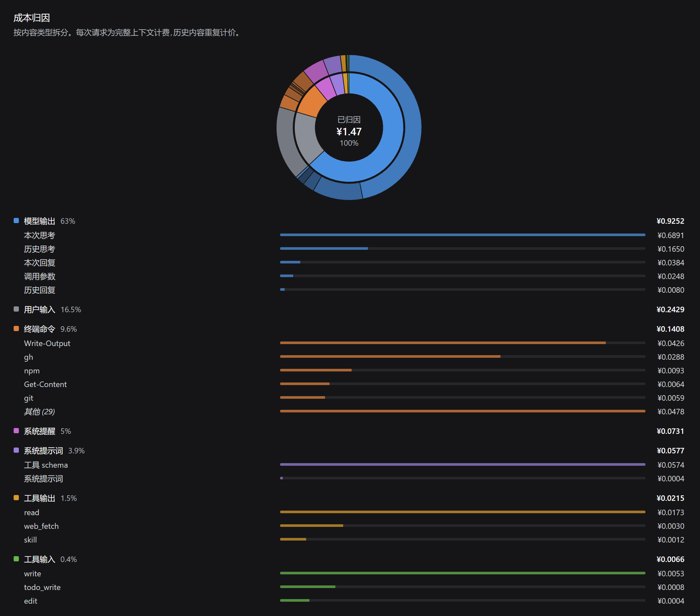Image resolution: width=700 pixels, height=616 pixels.
Task: Click the 本次思考 row label
Action: (x=39, y=235)
